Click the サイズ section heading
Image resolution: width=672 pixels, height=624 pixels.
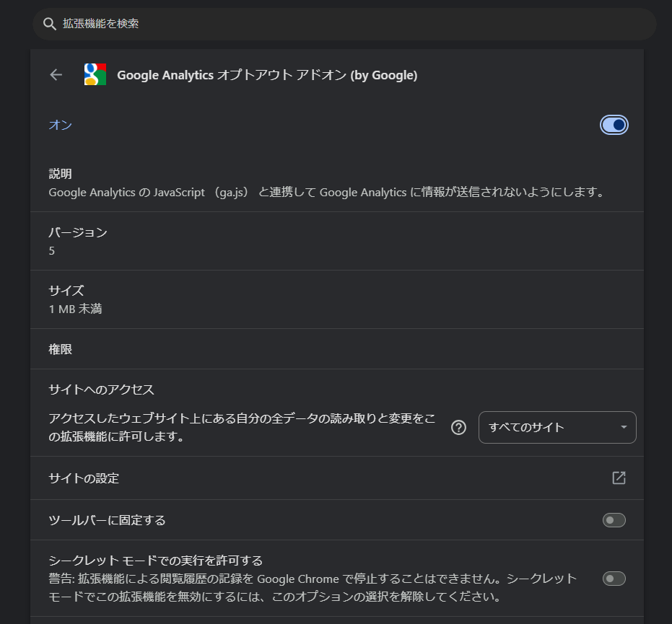66,291
